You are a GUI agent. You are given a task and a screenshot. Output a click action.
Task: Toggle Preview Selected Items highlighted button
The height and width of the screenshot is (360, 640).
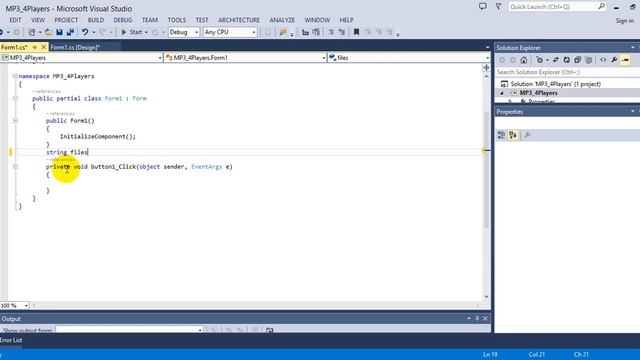click(x=625, y=60)
